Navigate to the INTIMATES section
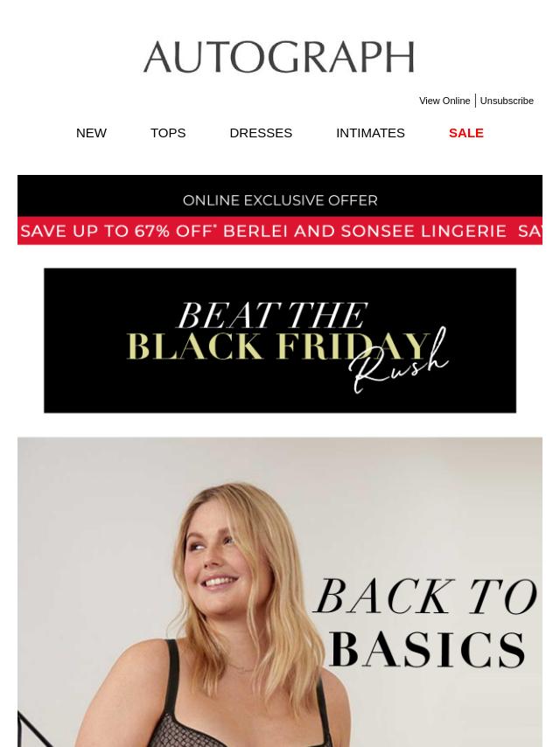The width and height of the screenshot is (560, 747). 370,133
